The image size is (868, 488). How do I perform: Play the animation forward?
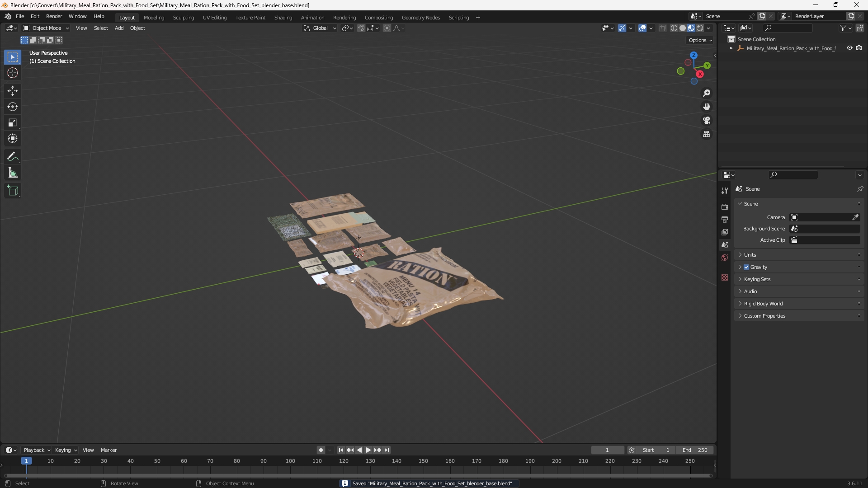[x=368, y=450]
